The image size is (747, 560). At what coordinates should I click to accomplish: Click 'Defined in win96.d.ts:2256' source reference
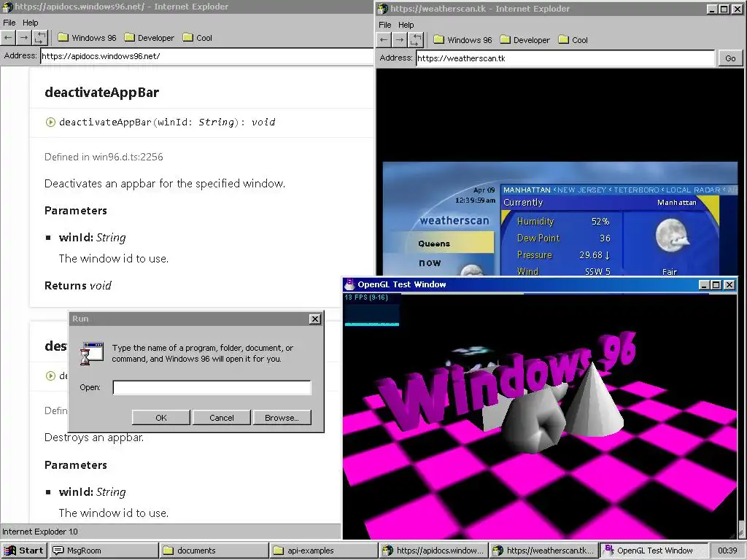(104, 157)
